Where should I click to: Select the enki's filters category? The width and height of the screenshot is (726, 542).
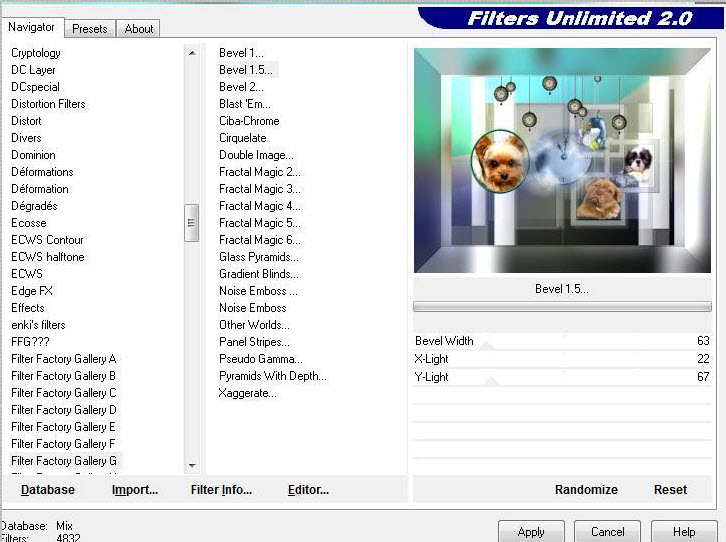point(38,325)
